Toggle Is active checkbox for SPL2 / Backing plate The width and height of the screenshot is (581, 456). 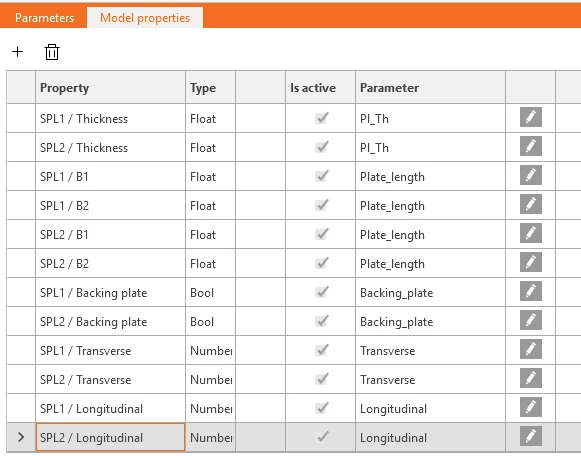pos(322,321)
